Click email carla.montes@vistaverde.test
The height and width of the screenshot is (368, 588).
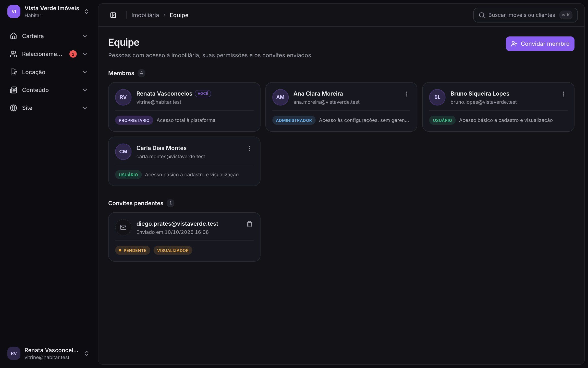click(171, 156)
